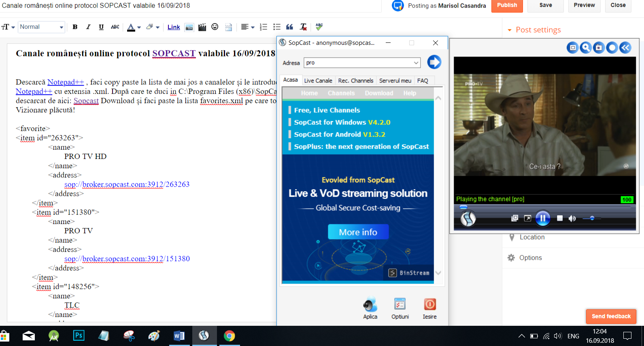Click the Aplica icon in SopCast
Image resolution: width=644 pixels, height=346 pixels.
370,308
